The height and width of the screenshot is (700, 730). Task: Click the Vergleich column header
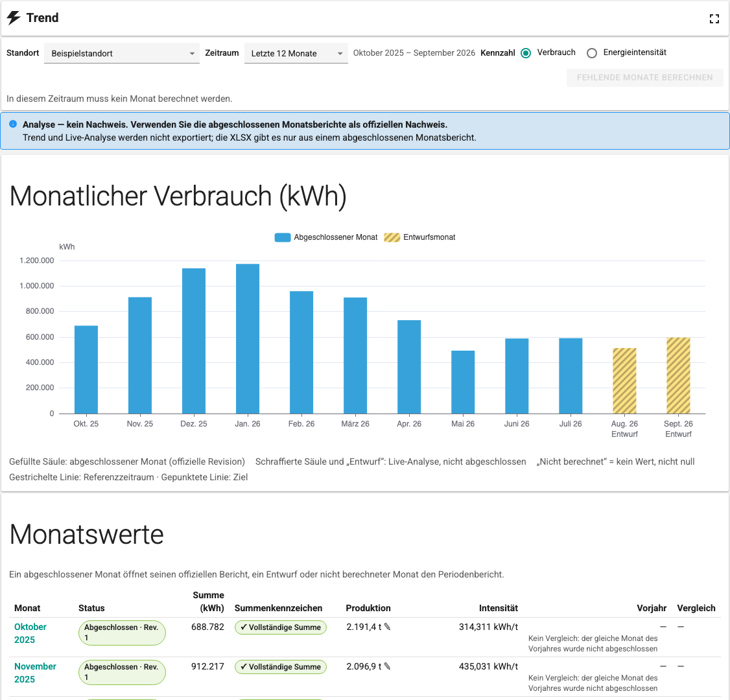696,608
